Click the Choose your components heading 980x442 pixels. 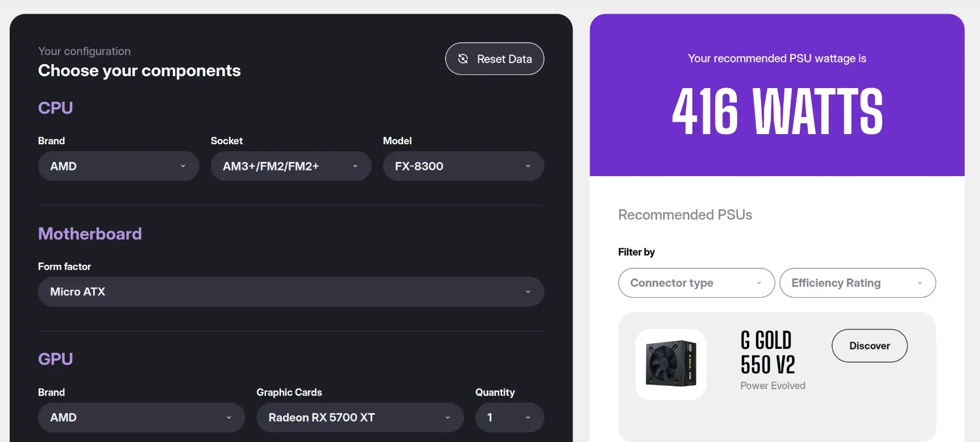(139, 70)
